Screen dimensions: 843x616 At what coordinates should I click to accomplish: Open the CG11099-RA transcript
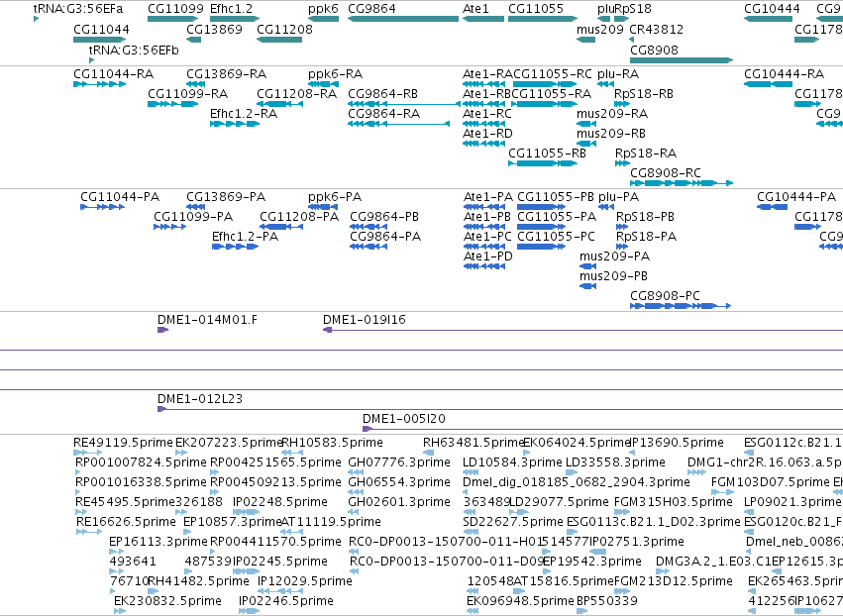point(173,104)
